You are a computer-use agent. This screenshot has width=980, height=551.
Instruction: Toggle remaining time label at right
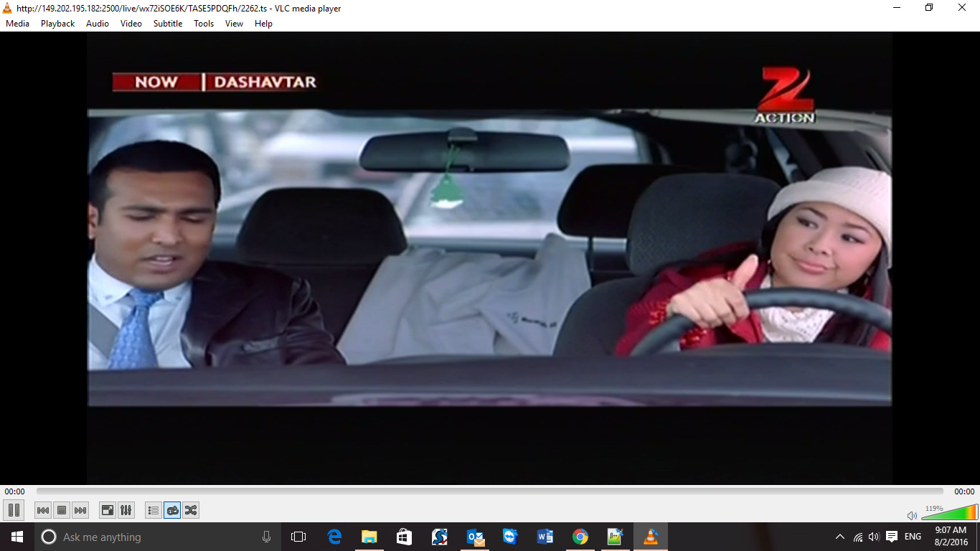pyautogui.click(x=964, y=491)
